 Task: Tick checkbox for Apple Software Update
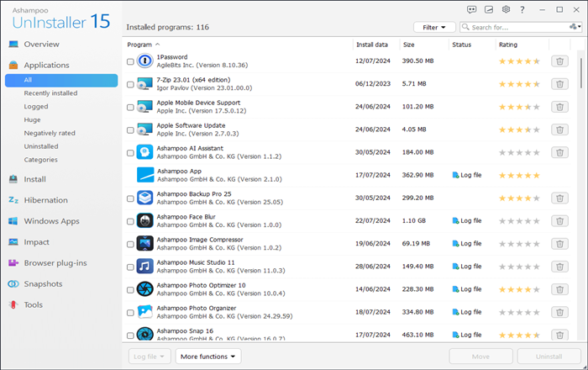(130, 130)
